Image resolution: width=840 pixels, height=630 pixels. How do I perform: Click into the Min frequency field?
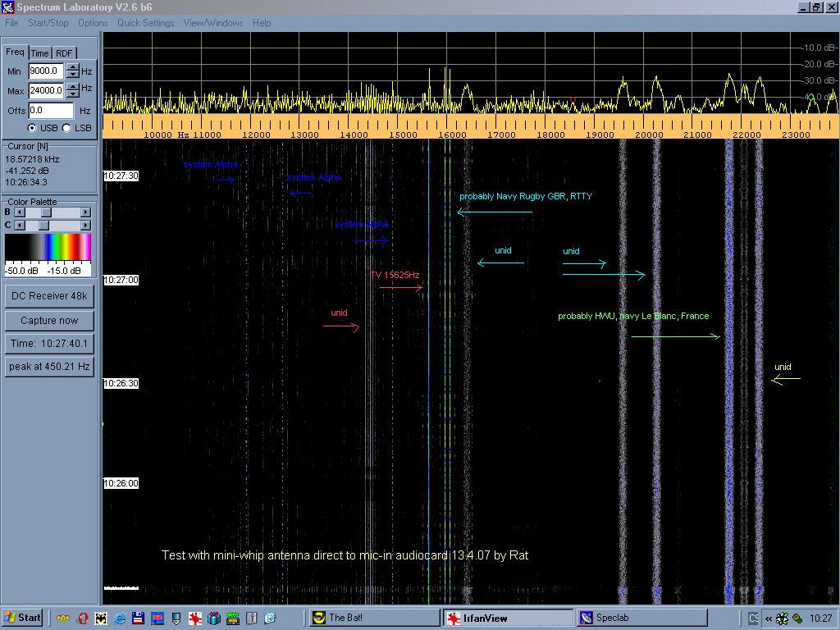[46, 71]
